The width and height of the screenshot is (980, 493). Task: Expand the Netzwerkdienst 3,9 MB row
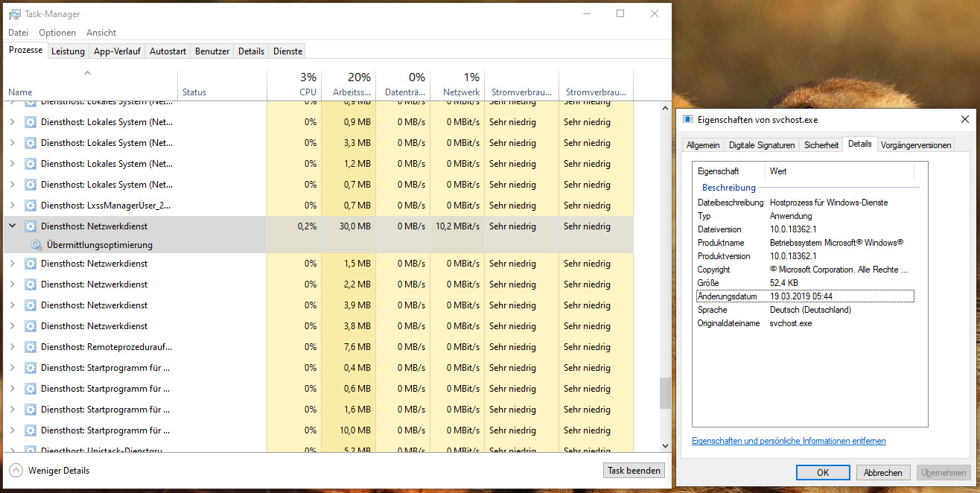coord(12,305)
